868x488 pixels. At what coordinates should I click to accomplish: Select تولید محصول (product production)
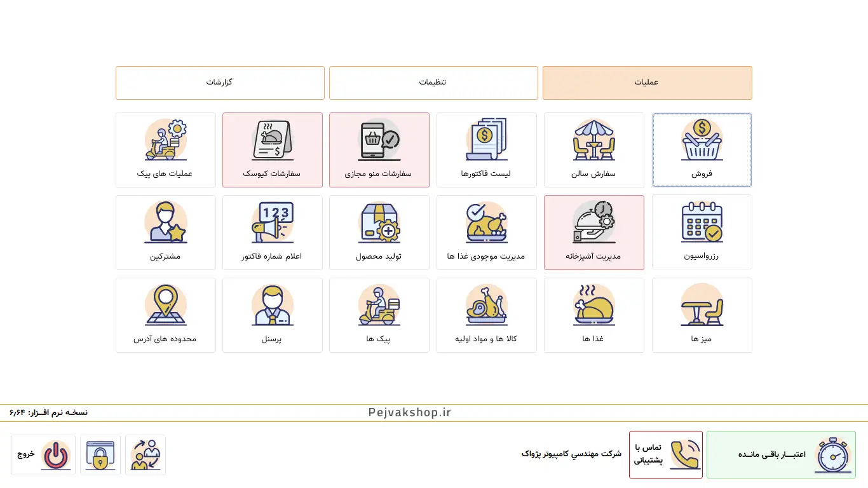(x=379, y=233)
